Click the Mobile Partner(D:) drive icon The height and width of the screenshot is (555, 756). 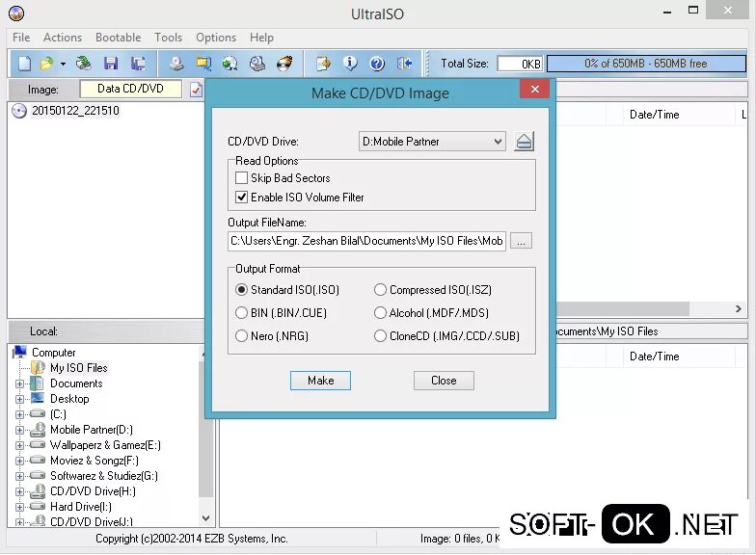pyautogui.click(x=38, y=430)
